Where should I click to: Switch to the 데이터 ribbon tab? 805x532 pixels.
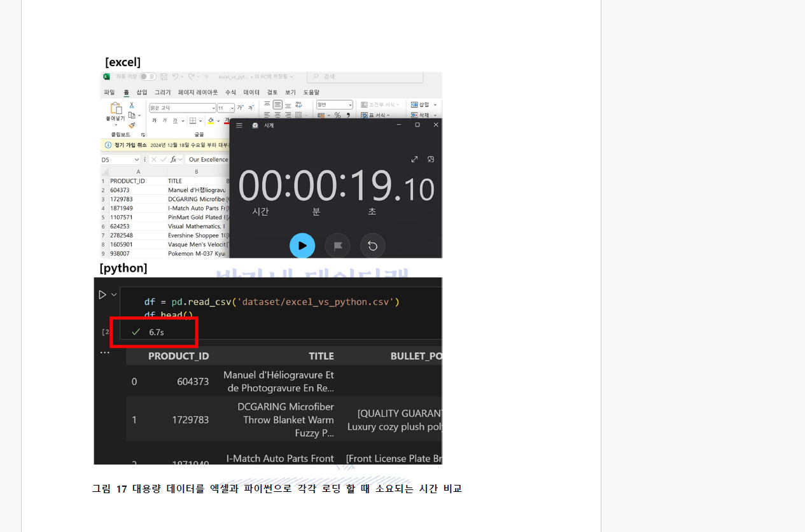251,92
